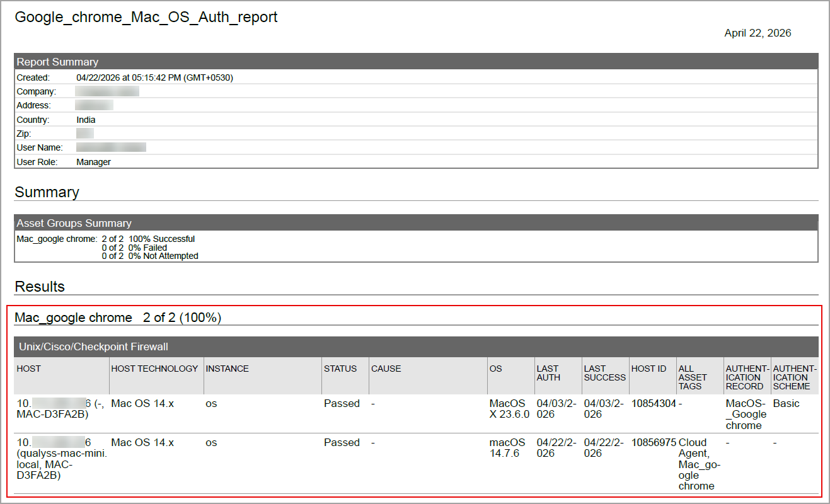Click the AUTHENTICATION SCHEME column header
830x504 pixels.
[x=795, y=377]
